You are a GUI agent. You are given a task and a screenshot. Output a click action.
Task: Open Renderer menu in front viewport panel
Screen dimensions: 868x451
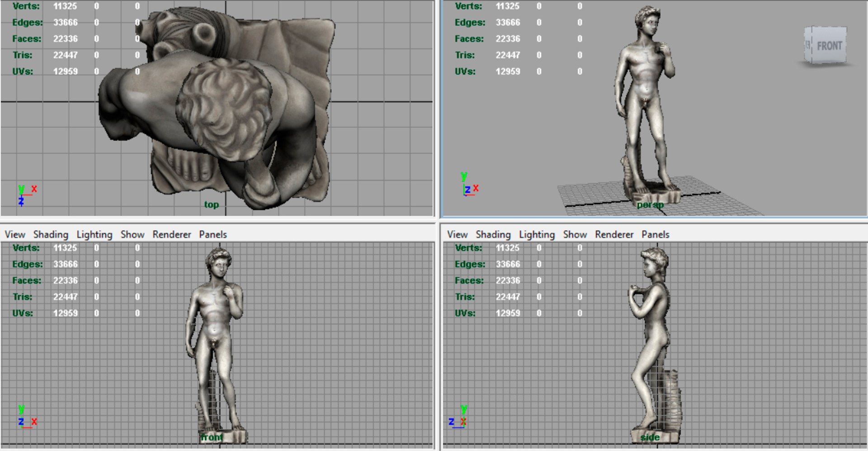(x=172, y=234)
